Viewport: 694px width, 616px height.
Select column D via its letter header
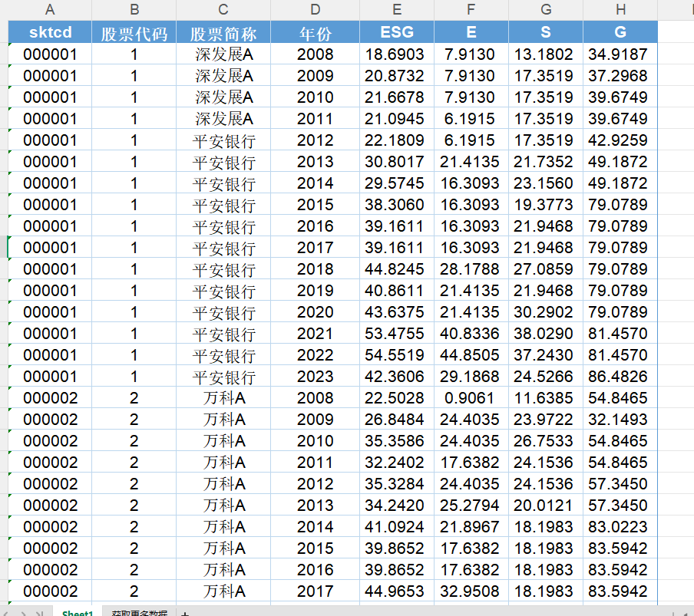pos(315,10)
